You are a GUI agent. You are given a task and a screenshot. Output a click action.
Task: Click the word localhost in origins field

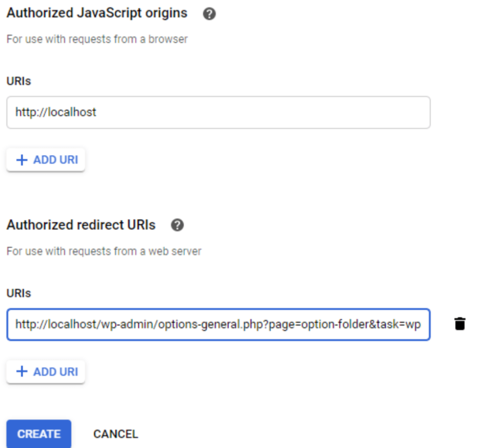(72, 112)
